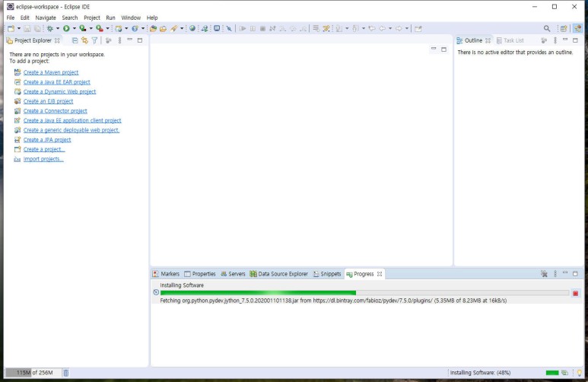The image size is (588, 382).
Task: Open the Project Explorer View Menu dots
Action: tap(119, 40)
